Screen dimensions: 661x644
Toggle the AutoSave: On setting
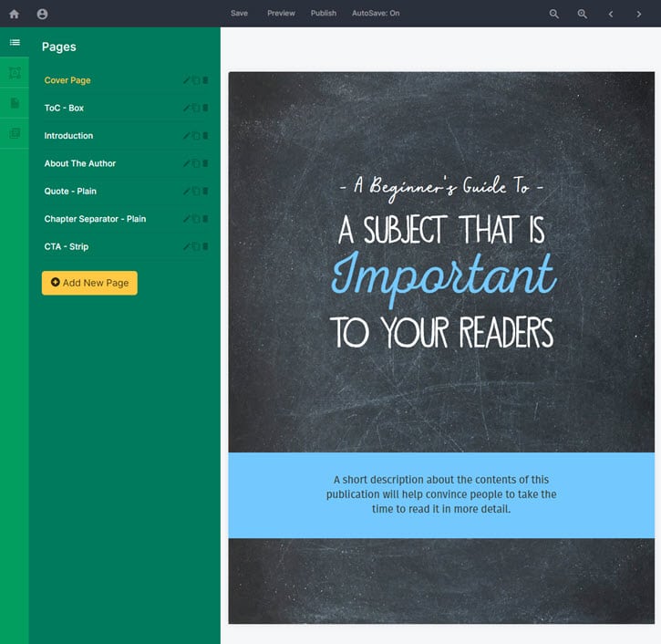tap(376, 14)
